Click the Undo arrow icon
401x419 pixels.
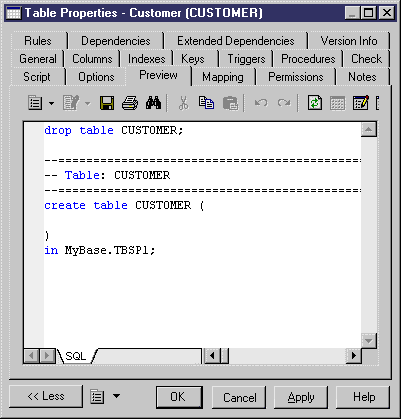[x=261, y=103]
